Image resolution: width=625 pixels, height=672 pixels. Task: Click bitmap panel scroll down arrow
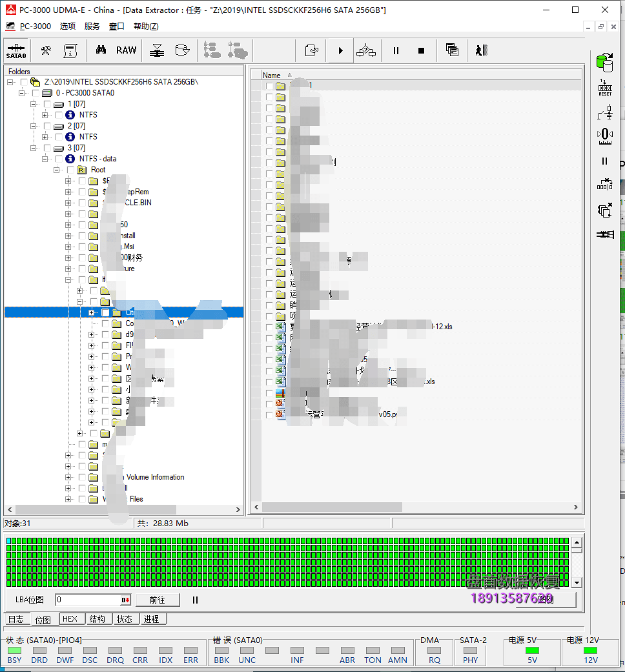point(577,582)
